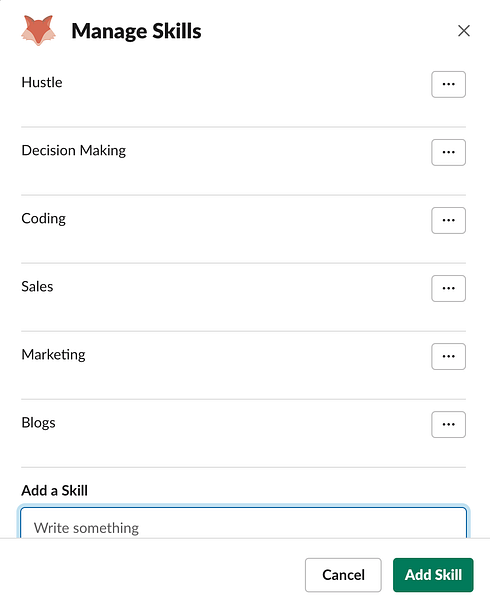Open the ellipsis menu beside Sales

pos(448,288)
